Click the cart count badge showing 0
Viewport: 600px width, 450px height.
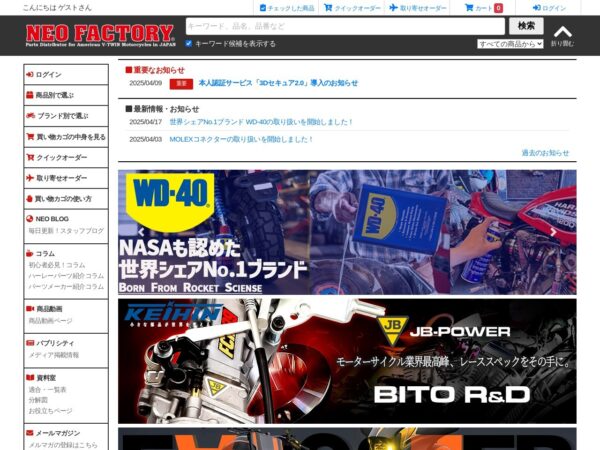[x=498, y=8]
